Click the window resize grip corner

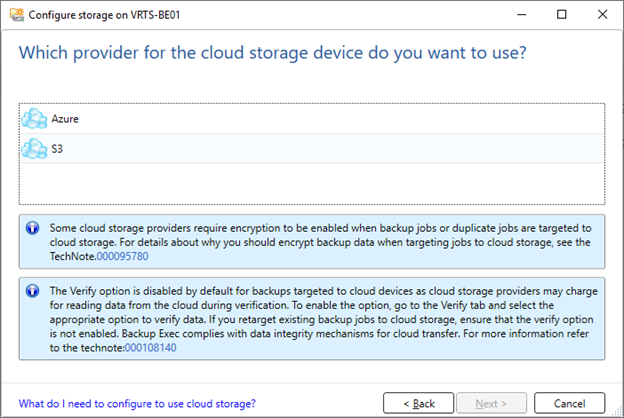pos(616,411)
